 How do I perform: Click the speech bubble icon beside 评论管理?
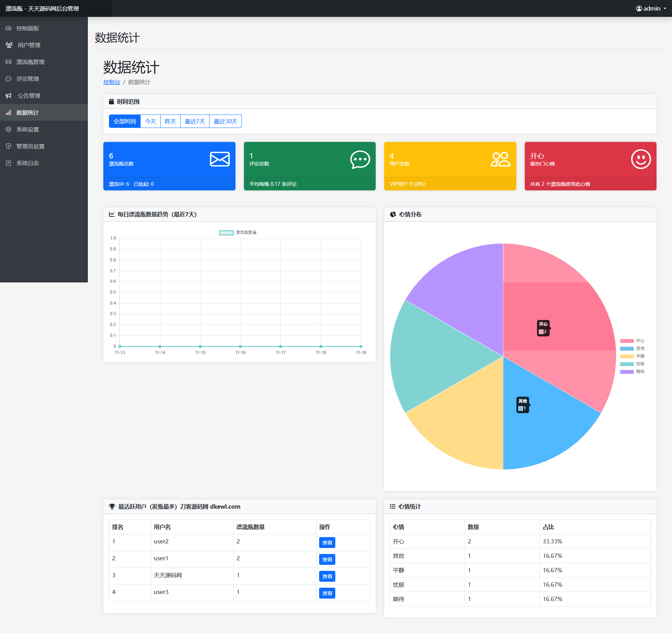coord(8,79)
